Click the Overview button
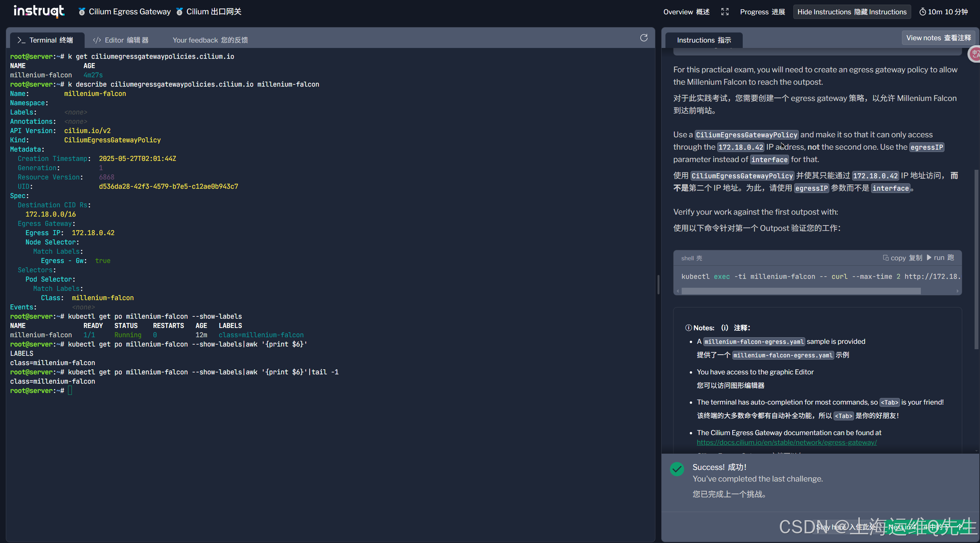The image size is (980, 543). click(686, 12)
